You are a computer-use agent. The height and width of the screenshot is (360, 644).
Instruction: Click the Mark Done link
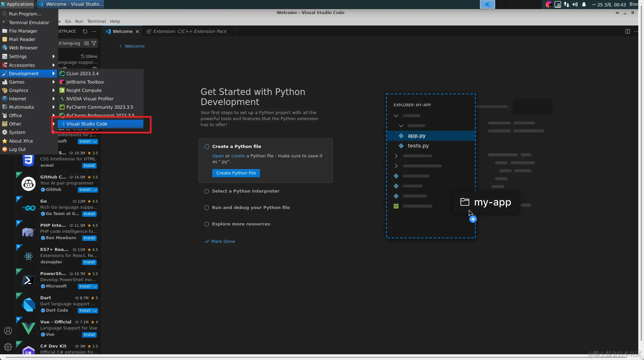tap(220, 242)
